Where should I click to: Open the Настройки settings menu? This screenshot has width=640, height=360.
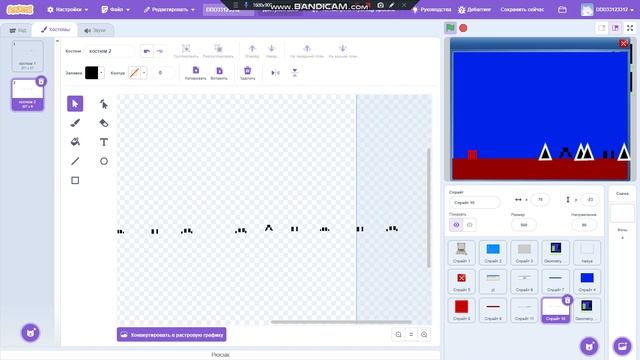pos(68,9)
